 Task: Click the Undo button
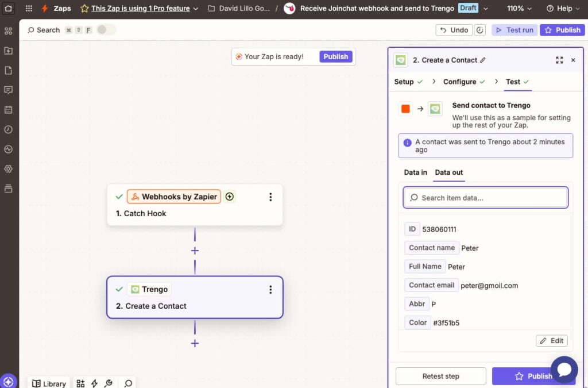(454, 30)
